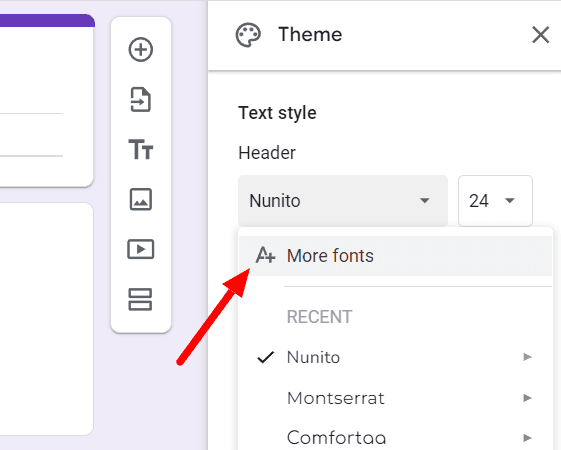The image size is (561, 450).
Task: Click the Header label
Action: point(267,153)
